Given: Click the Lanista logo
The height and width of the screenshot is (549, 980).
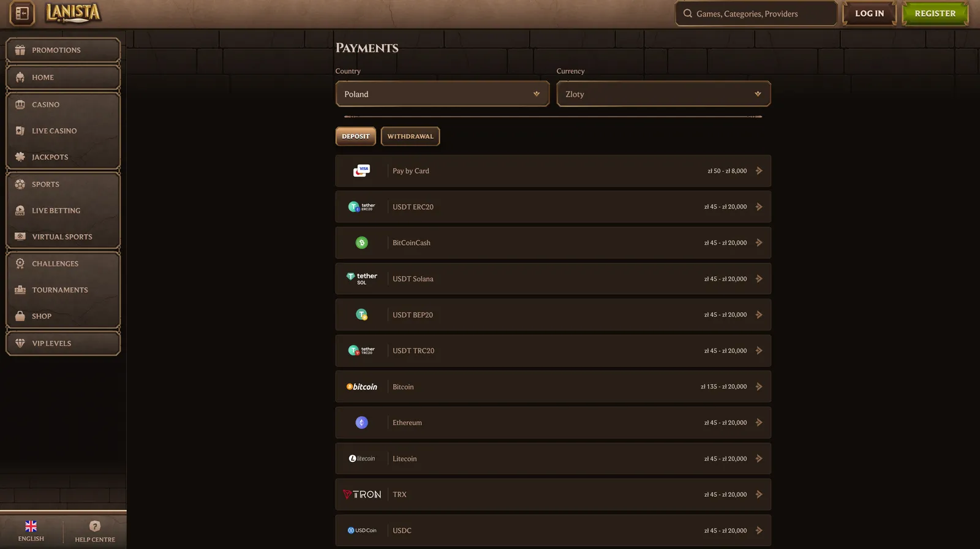Looking at the screenshot, I should (73, 13).
